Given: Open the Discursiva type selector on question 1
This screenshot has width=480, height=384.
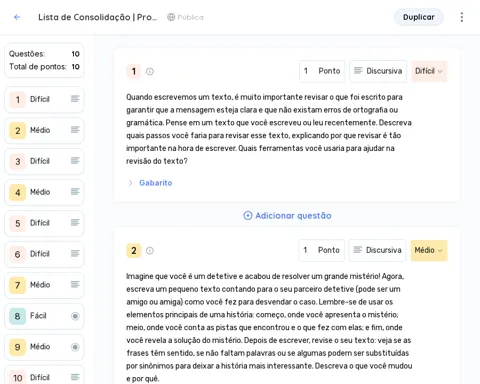Looking at the screenshot, I should [x=378, y=71].
